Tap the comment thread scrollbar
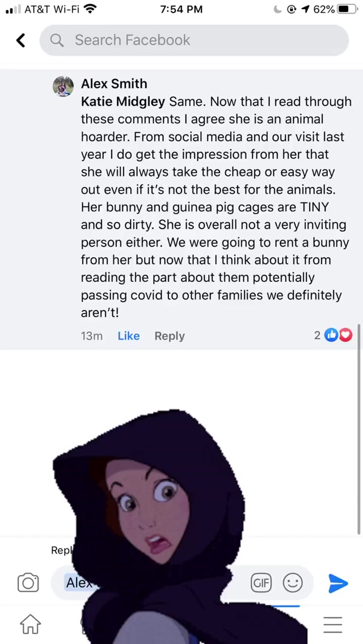The image size is (363, 644). tap(359, 428)
